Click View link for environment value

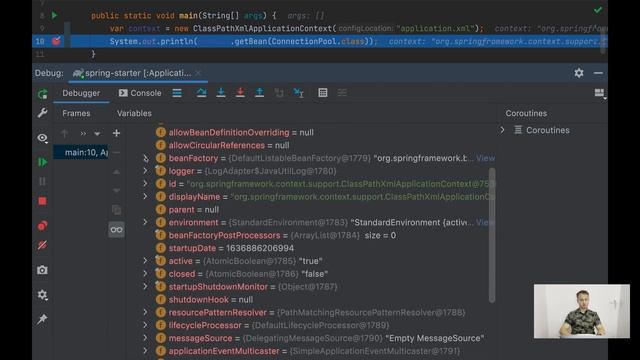point(485,222)
